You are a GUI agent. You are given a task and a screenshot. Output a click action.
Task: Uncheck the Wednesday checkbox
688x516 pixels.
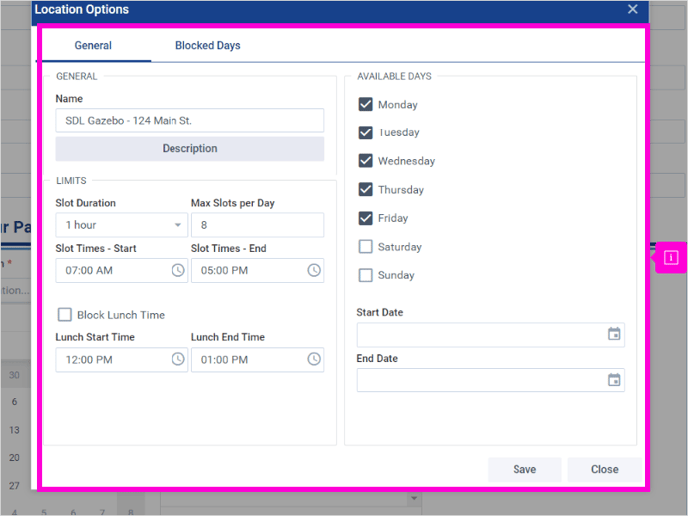pos(366,161)
